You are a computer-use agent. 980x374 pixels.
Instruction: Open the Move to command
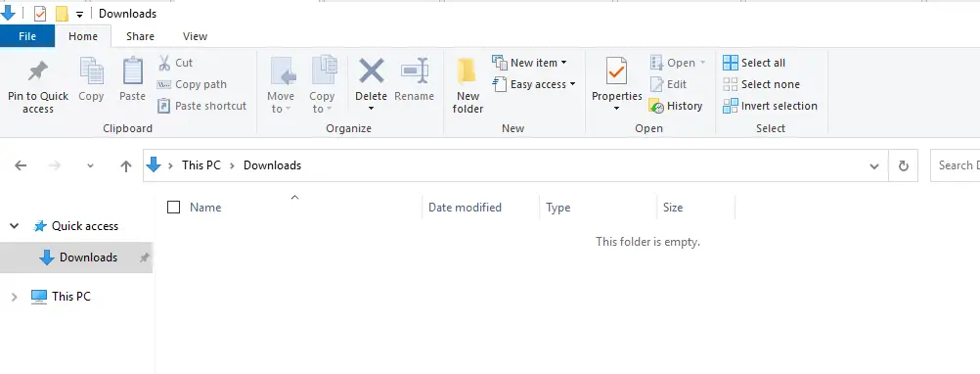(x=281, y=84)
